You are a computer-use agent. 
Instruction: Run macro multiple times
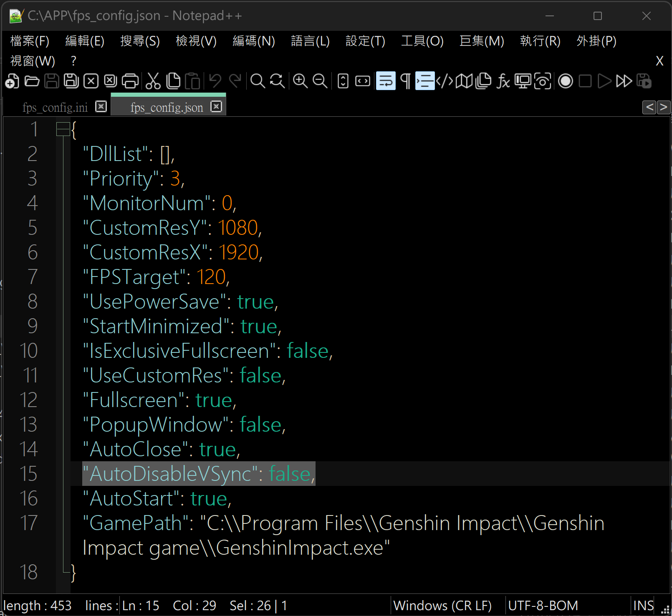pyautogui.click(x=624, y=81)
